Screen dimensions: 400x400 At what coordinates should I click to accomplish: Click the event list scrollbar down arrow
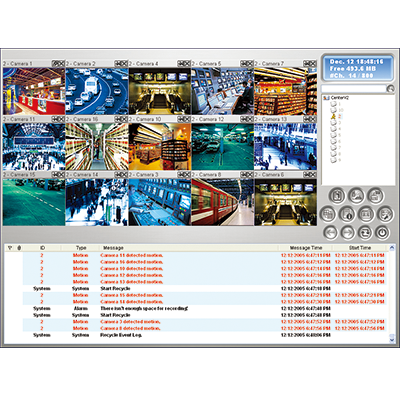(x=392, y=339)
